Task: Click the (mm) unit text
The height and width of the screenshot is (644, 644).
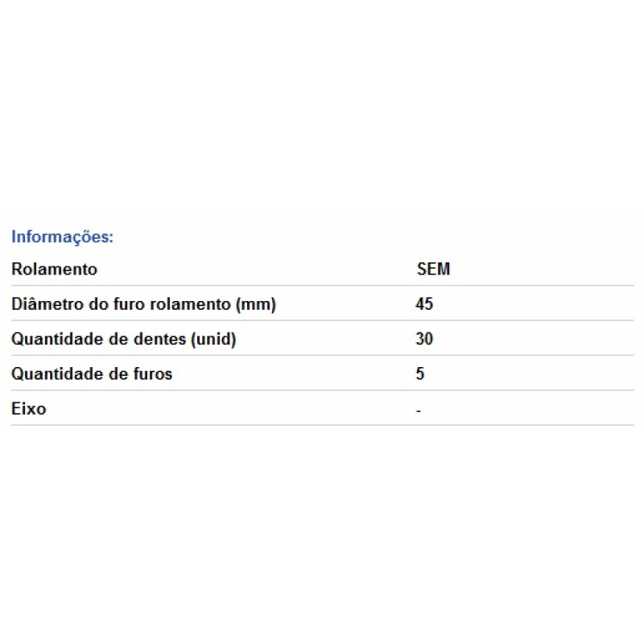Action: pyautogui.click(x=255, y=305)
